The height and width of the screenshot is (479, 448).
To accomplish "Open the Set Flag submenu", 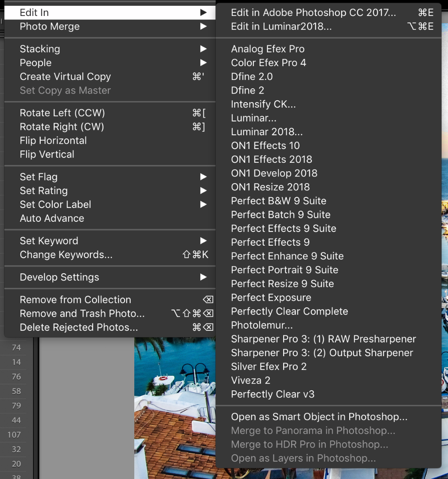I will (39, 177).
